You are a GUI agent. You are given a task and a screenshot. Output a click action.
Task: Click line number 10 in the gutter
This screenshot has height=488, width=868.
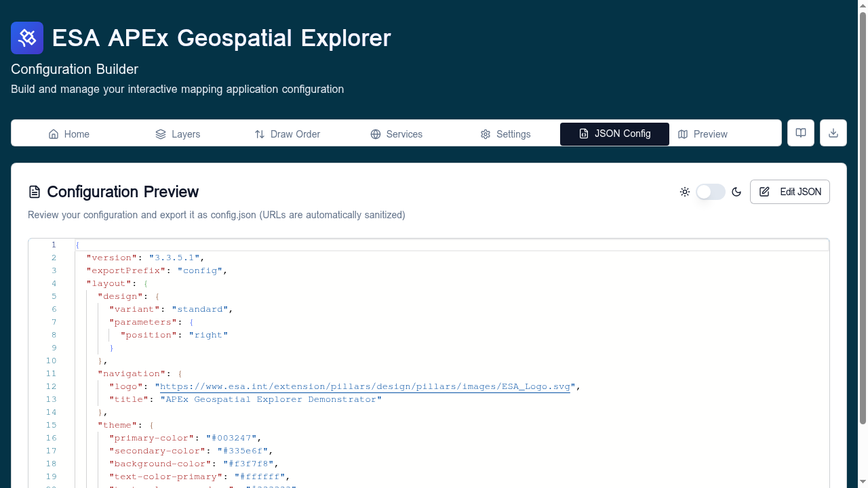(52, 361)
